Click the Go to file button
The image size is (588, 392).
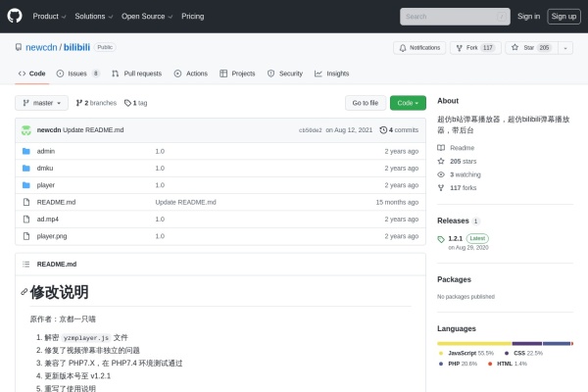pos(365,103)
